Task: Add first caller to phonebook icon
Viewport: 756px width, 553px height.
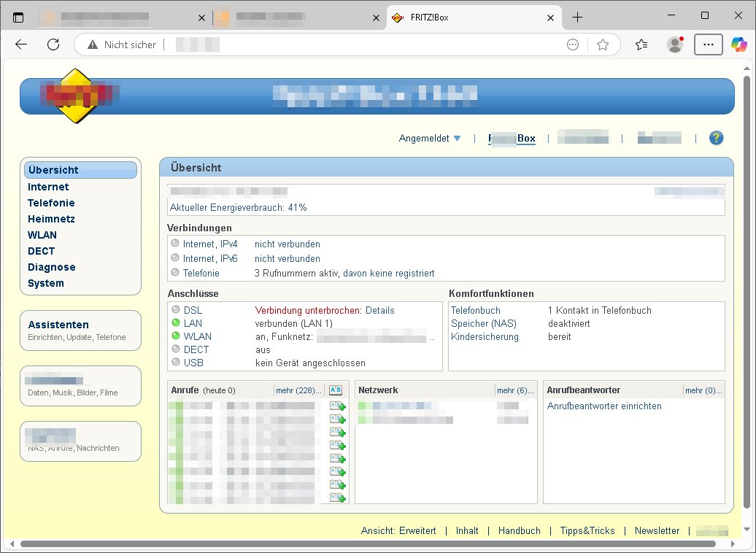Action: 336,406
